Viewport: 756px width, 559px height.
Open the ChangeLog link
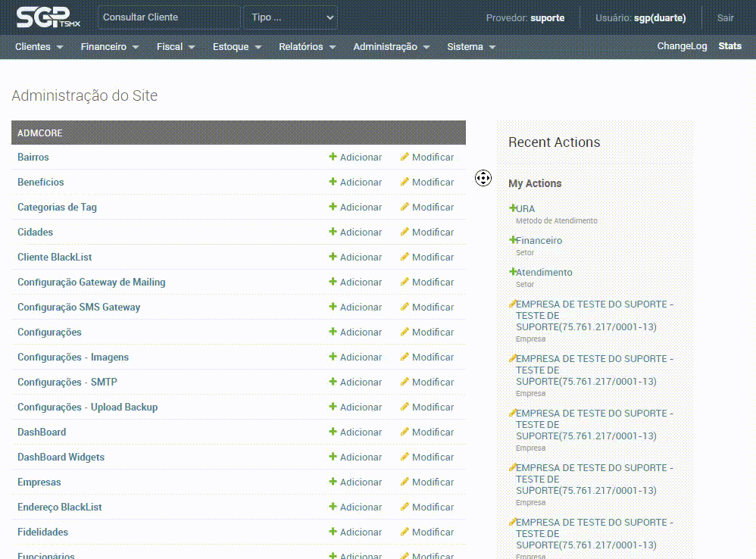click(x=682, y=46)
